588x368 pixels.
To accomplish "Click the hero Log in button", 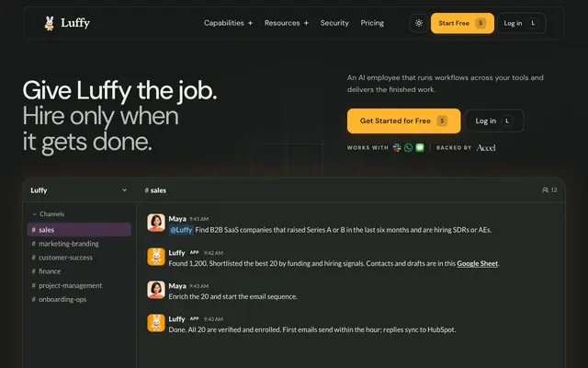I will click(x=494, y=121).
